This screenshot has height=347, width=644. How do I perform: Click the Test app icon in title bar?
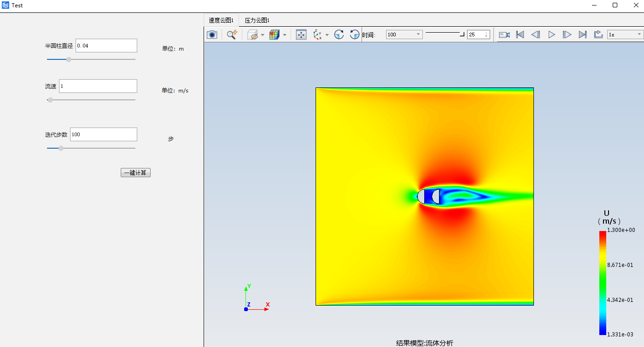(x=6, y=6)
